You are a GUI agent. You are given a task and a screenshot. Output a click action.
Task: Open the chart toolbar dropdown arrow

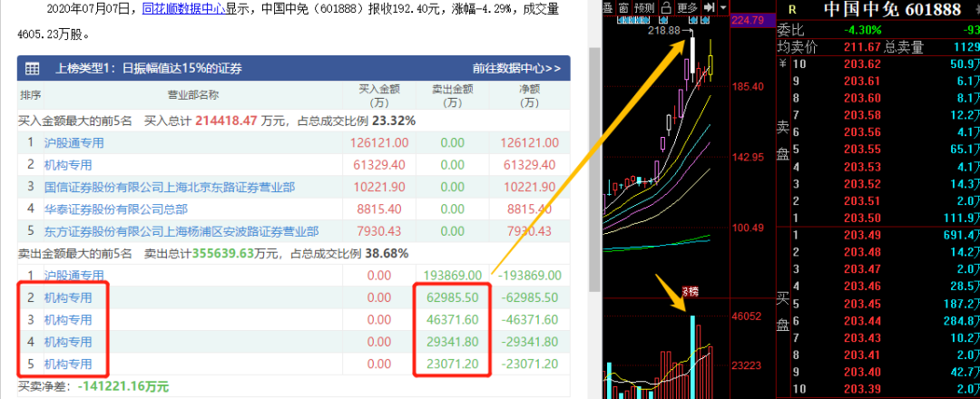723,7
